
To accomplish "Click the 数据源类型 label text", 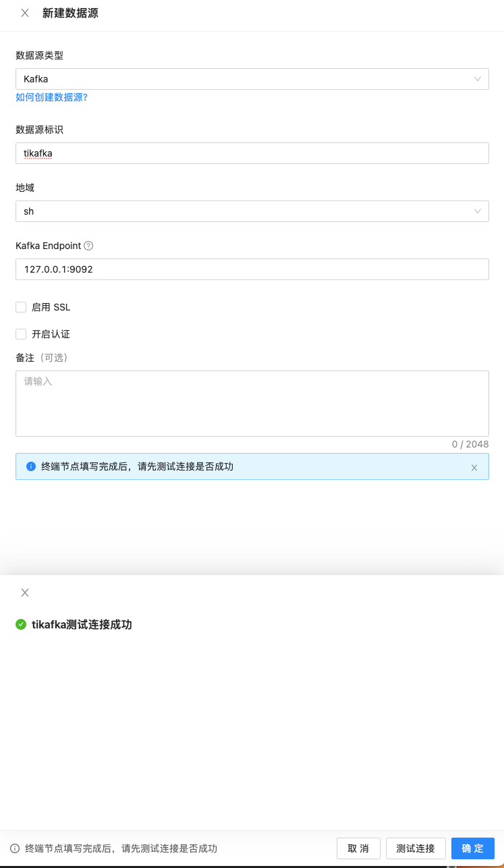I will point(39,55).
